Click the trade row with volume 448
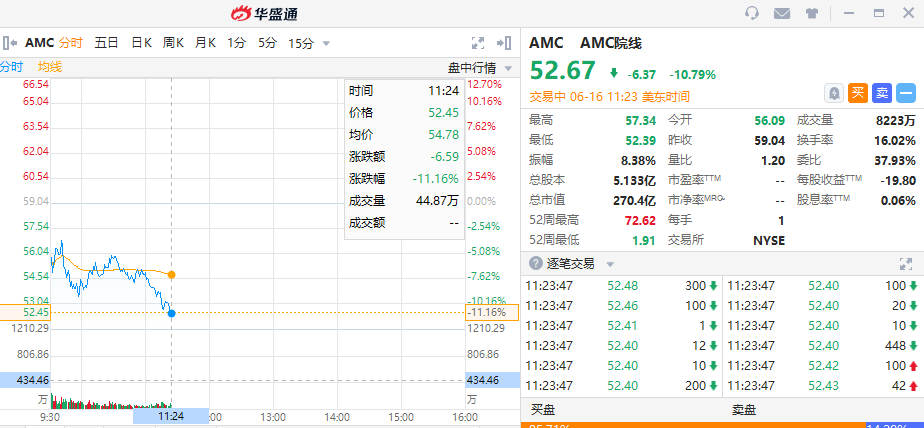This screenshot has width=924, height=428. coord(823,345)
